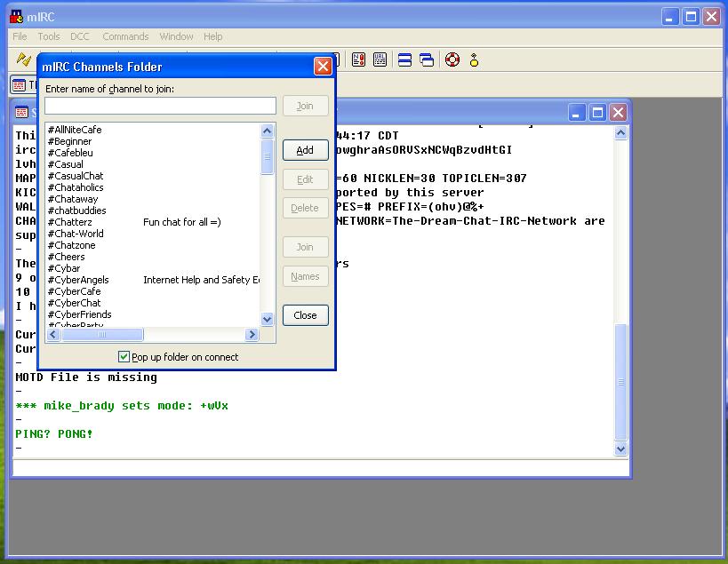Click the Delete button
Viewport: 728px width, 564px height.
coord(305,208)
